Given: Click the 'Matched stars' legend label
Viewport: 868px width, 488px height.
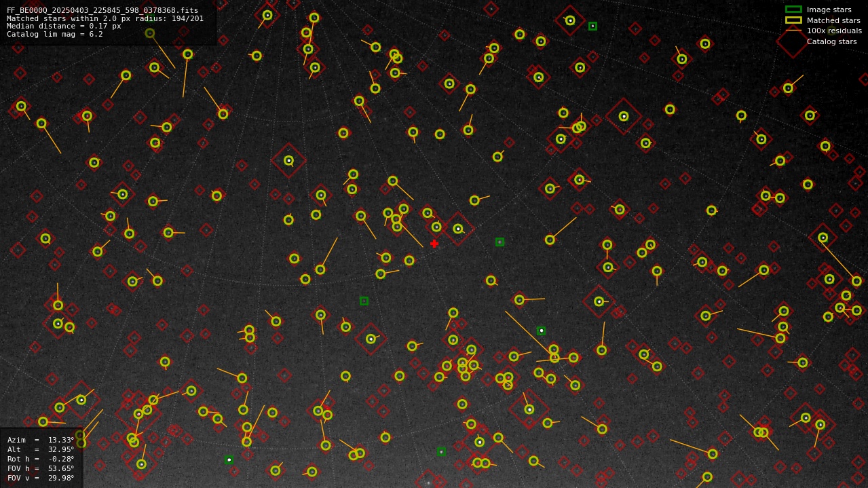Looking at the screenshot, I should coord(833,20).
